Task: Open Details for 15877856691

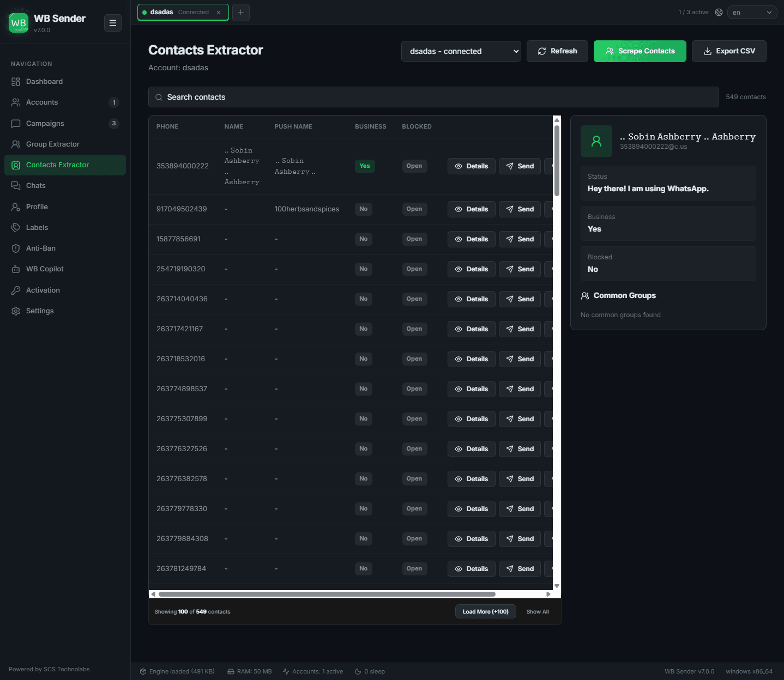Action: (472, 239)
